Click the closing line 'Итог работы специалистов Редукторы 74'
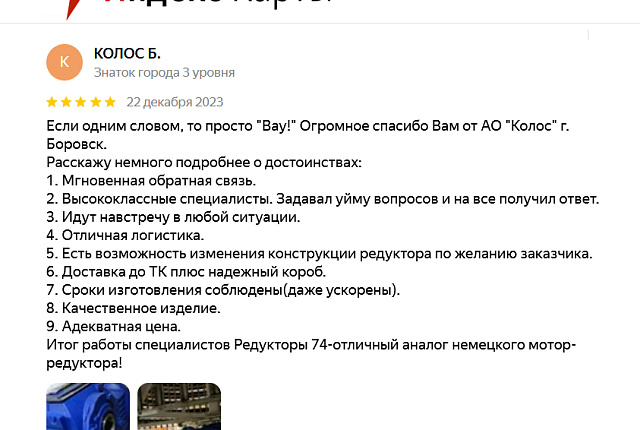Image resolution: width=640 pixels, height=430 pixels. 311,354
